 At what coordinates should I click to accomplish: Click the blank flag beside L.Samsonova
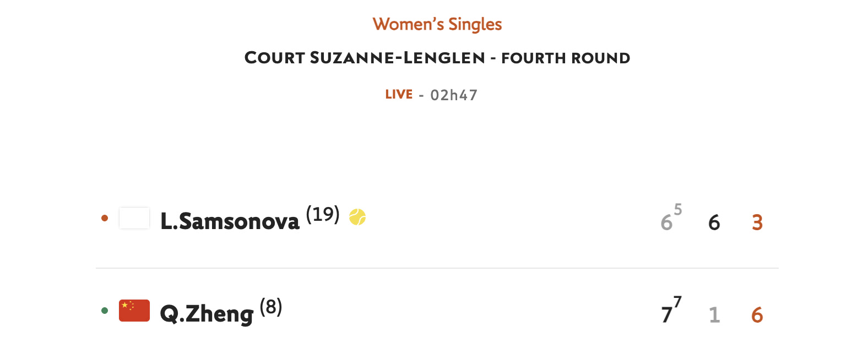(x=134, y=218)
